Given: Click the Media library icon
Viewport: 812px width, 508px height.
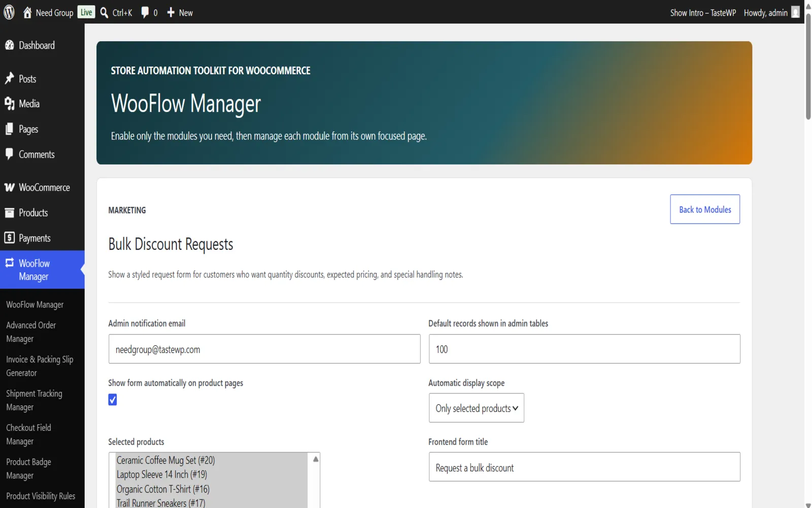Looking at the screenshot, I should pos(9,104).
